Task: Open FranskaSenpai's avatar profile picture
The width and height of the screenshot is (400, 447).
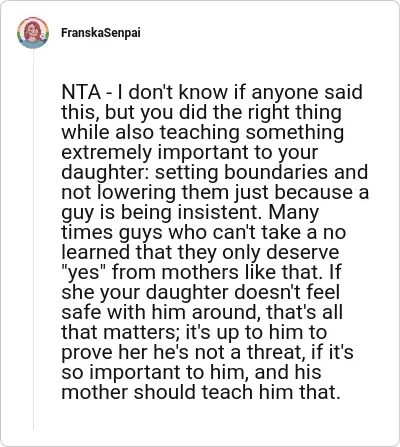Action: (33, 33)
